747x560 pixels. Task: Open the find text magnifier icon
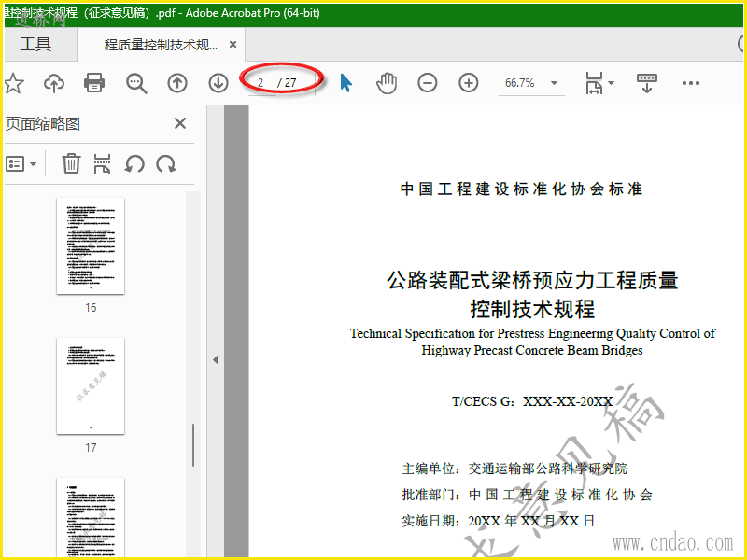click(136, 83)
